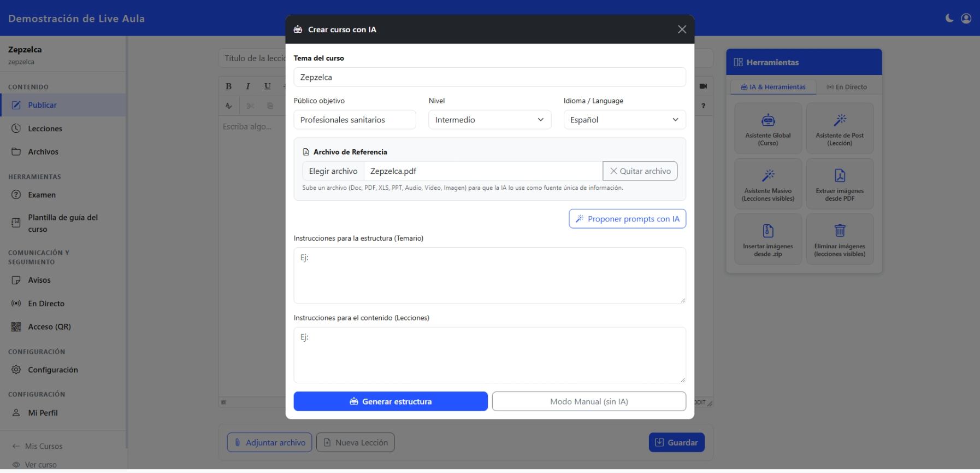
Task: Click the spellcheck icon below Bold
Action: coord(229,106)
